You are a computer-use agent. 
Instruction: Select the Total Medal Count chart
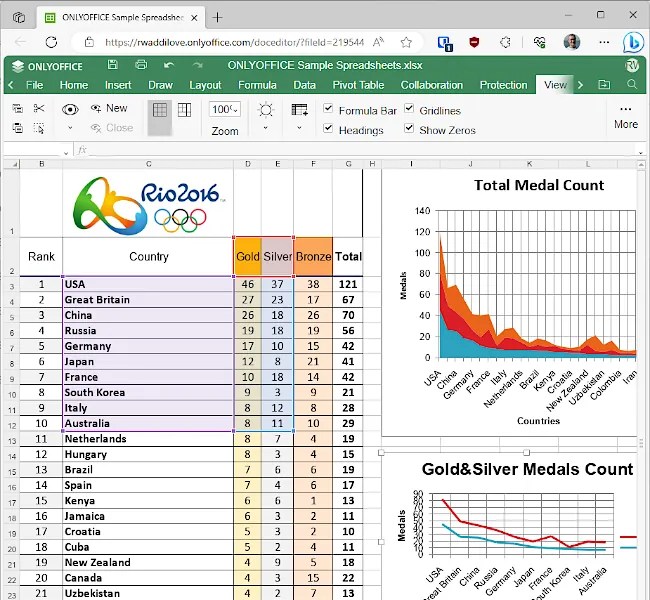click(x=509, y=303)
